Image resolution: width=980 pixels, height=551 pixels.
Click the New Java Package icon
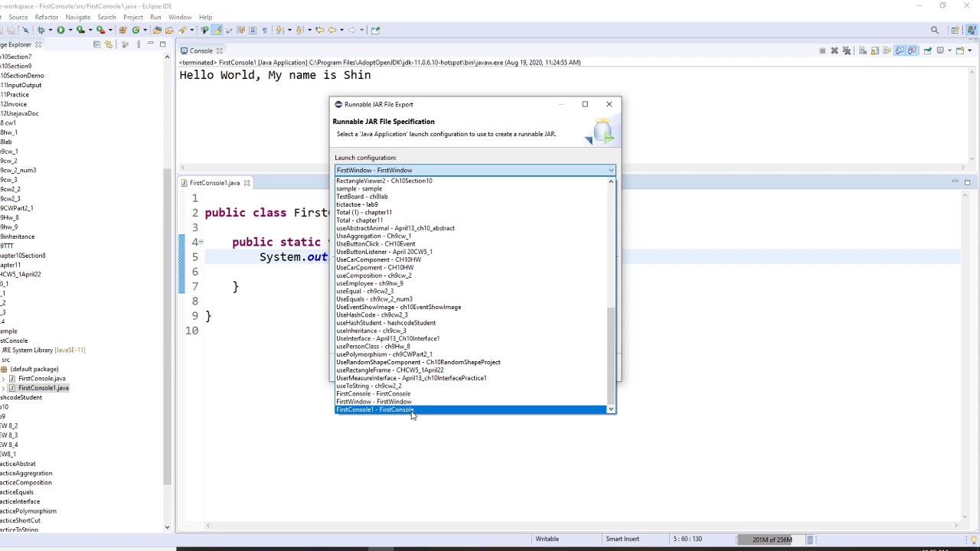[x=122, y=30]
